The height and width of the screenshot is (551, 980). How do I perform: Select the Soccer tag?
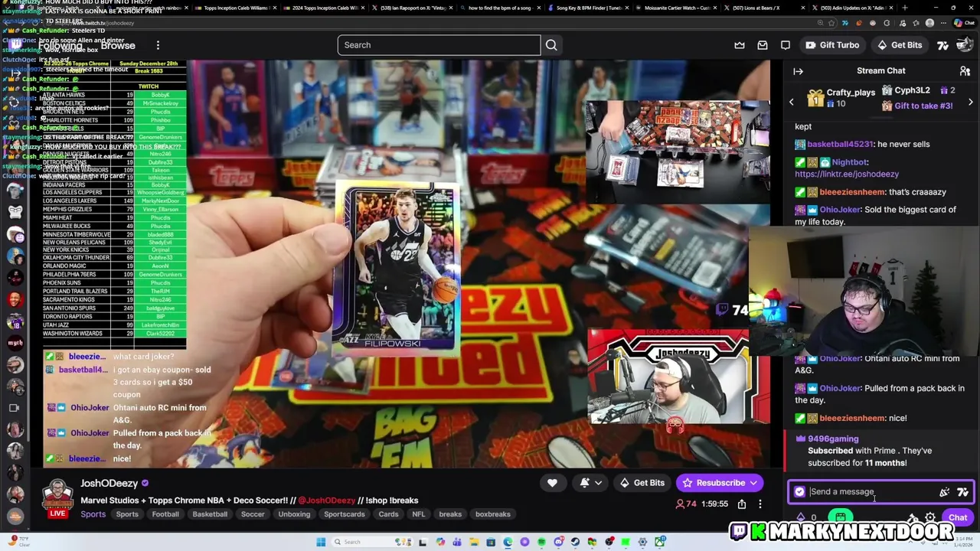coord(253,514)
